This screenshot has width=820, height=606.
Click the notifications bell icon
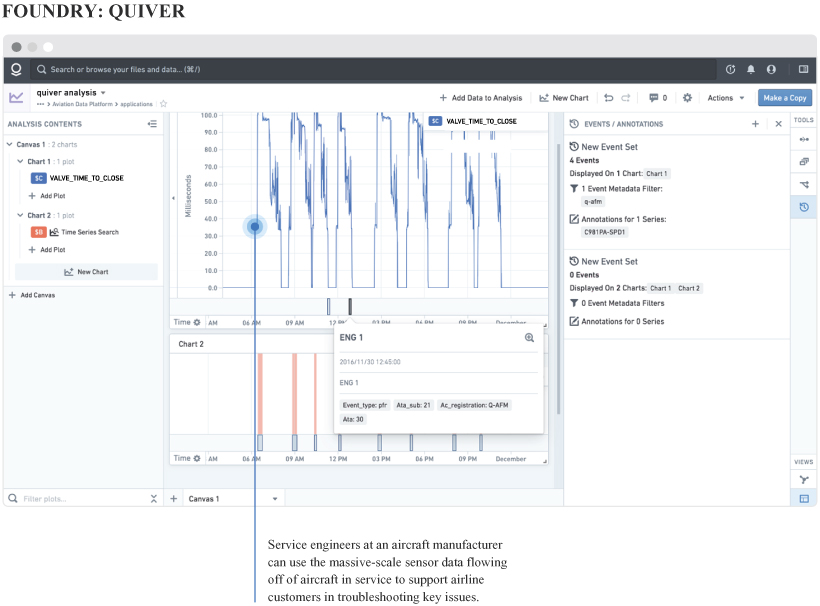pos(751,70)
